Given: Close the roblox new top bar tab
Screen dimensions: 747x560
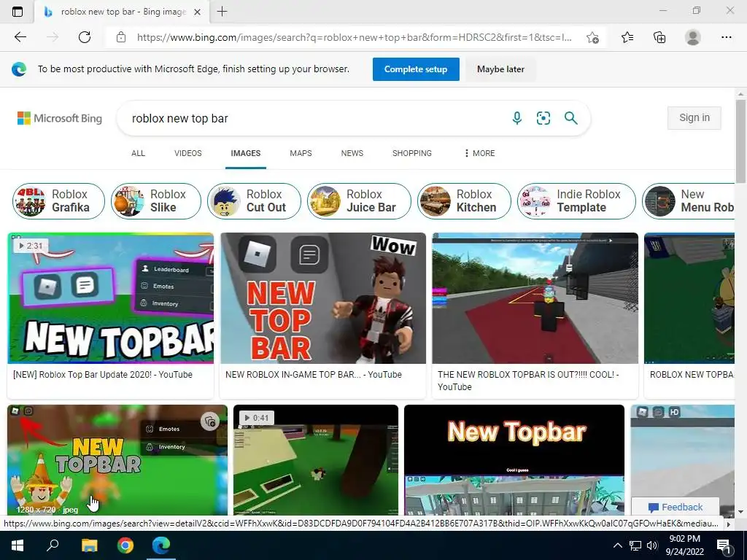Looking at the screenshot, I should coord(197,12).
